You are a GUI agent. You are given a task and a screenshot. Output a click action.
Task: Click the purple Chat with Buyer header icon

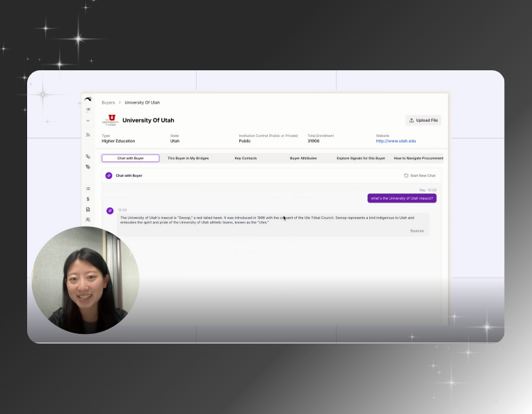pyautogui.click(x=109, y=175)
